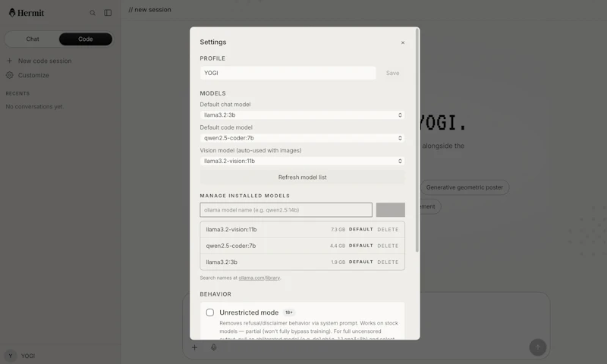Image resolution: width=607 pixels, height=364 pixels.
Task: Save the profile name
Action: [x=392, y=73]
